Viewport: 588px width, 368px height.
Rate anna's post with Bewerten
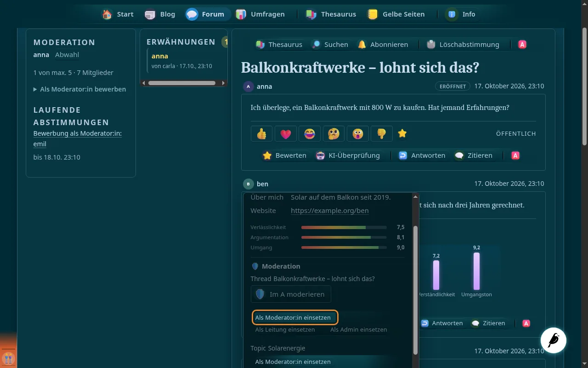pos(284,155)
